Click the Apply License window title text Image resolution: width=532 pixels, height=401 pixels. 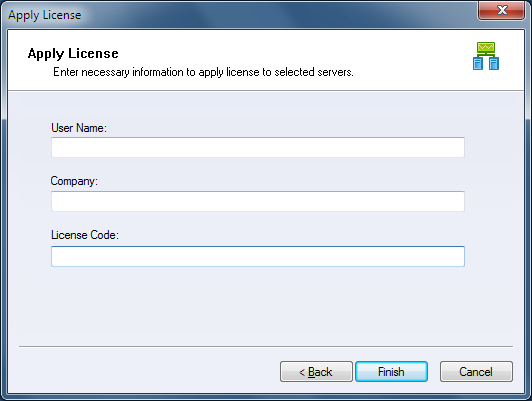[x=44, y=15]
